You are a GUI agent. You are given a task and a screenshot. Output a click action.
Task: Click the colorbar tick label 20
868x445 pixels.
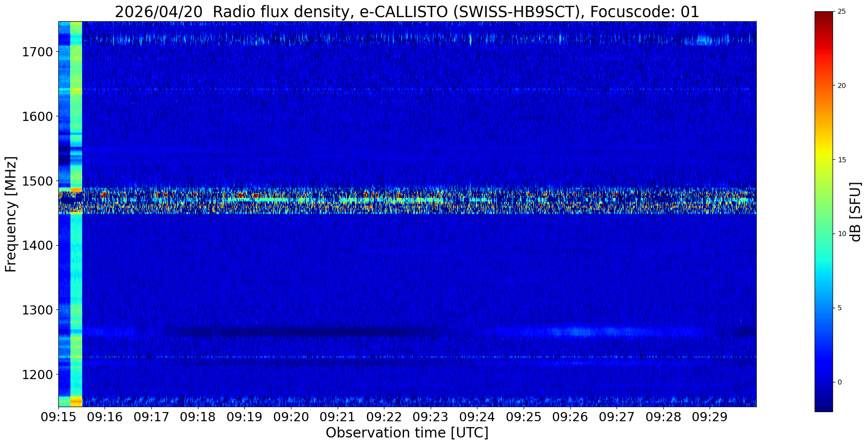point(842,85)
